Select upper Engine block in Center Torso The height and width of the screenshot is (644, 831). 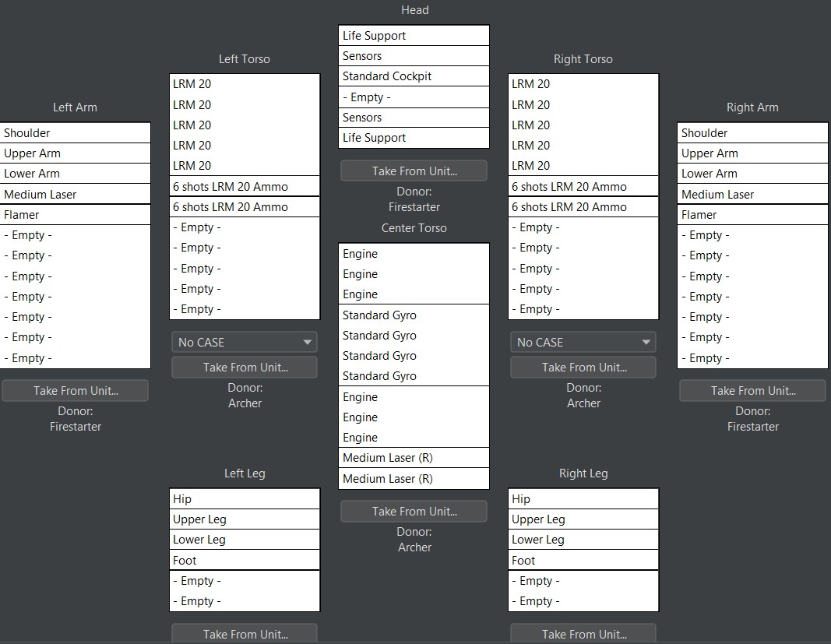tap(414, 274)
